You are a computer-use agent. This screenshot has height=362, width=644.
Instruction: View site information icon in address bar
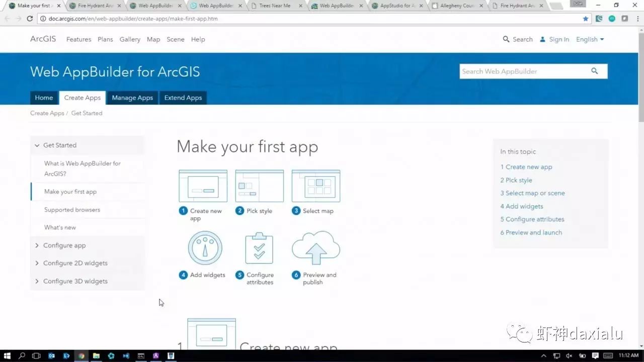click(44, 19)
